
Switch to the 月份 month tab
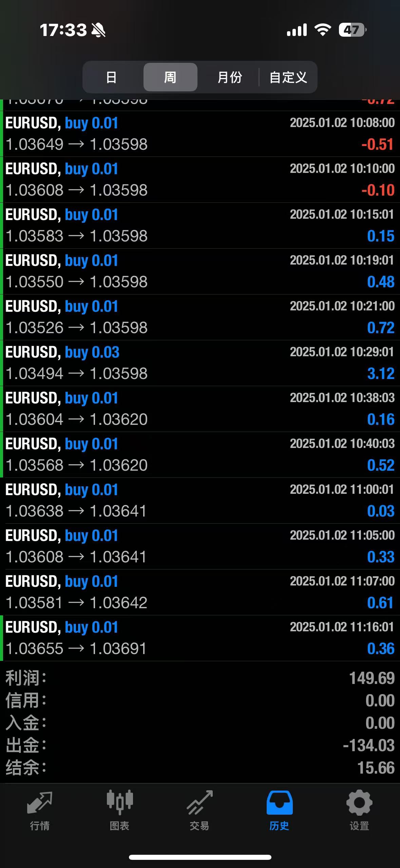[x=229, y=77]
